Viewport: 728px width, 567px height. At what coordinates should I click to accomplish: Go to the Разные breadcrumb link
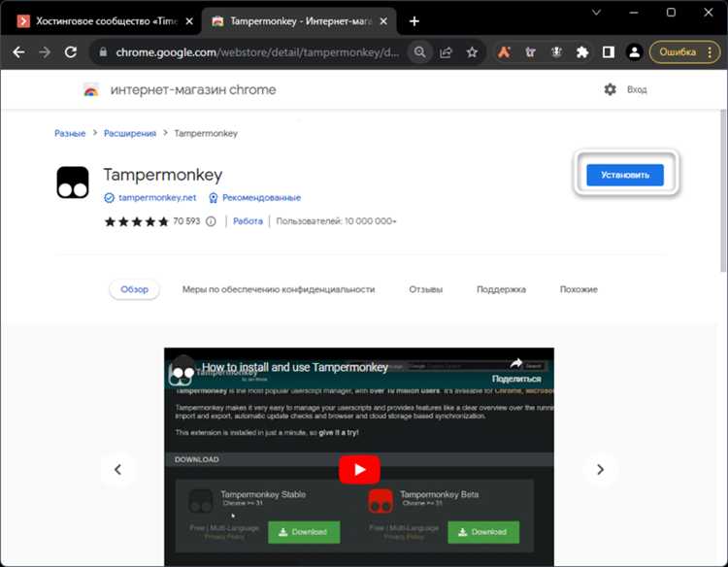pyautogui.click(x=70, y=133)
